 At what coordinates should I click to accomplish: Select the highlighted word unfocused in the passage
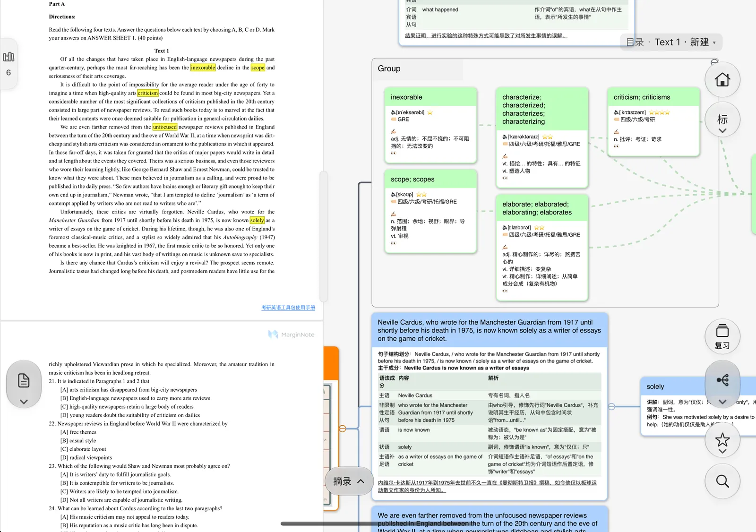(165, 127)
